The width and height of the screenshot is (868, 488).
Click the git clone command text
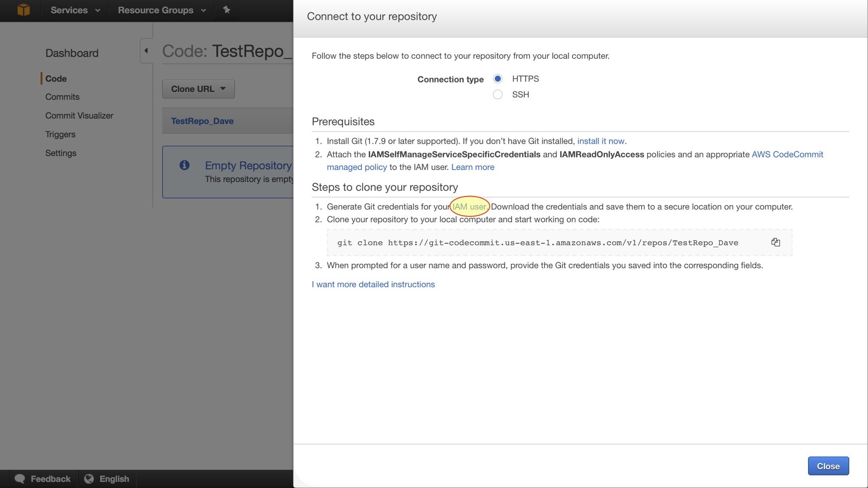pos(538,243)
